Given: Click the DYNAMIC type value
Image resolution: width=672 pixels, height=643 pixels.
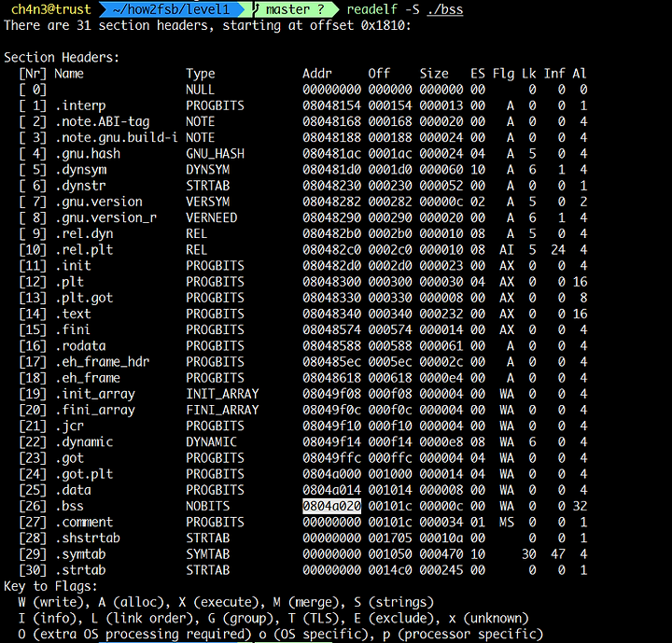Looking at the screenshot, I should tap(211, 442).
